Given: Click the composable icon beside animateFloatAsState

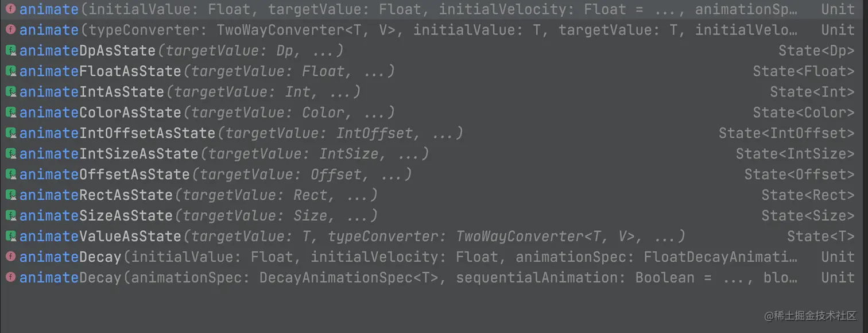Looking at the screenshot, I should pyautogui.click(x=10, y=71).
